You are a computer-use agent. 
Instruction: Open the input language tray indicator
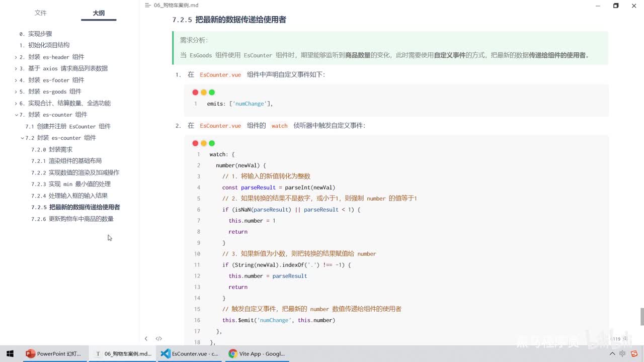623,354
